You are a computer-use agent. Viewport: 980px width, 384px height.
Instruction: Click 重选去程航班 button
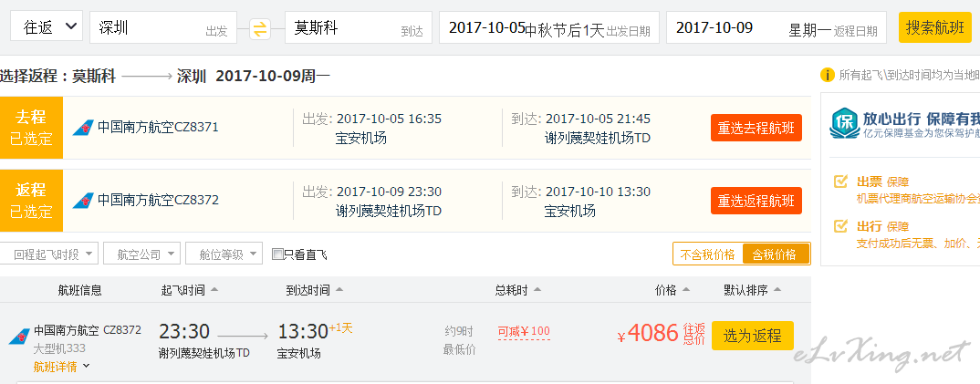pyautogui.click(x=756, y=128)
